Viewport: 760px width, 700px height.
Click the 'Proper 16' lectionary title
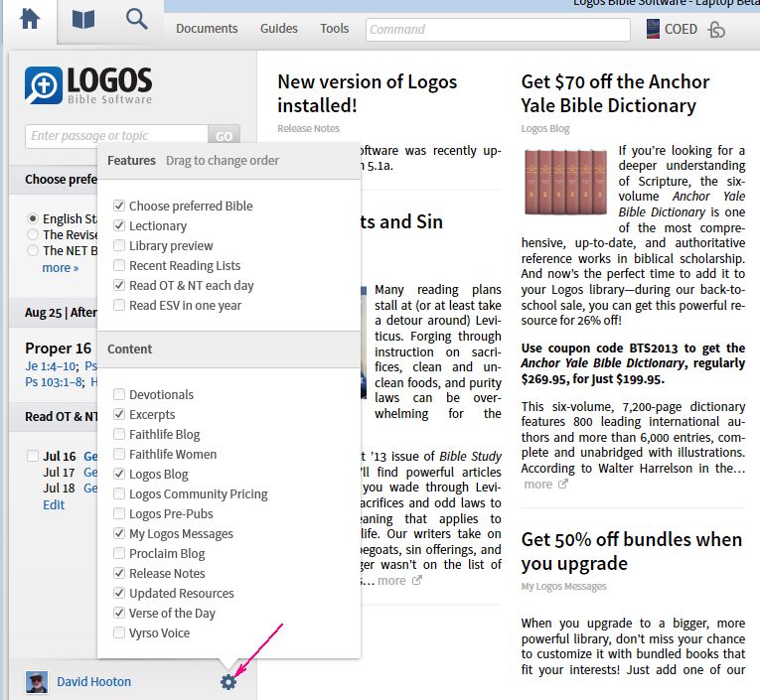pos(59,348)
